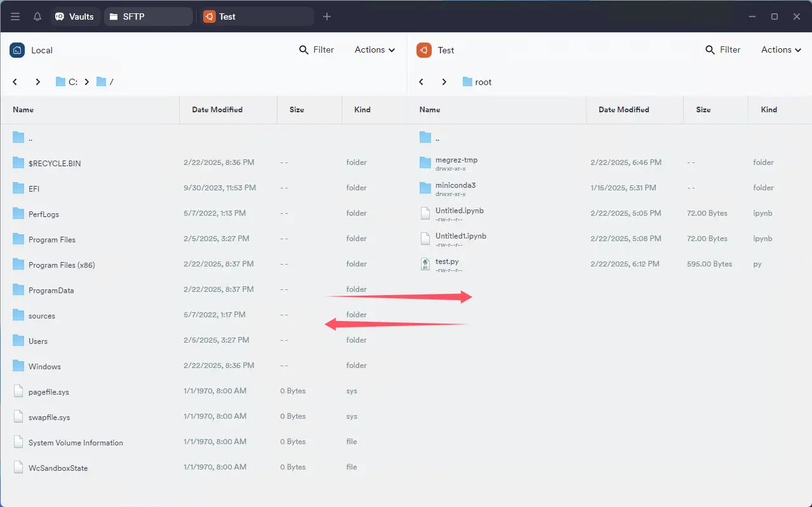Screen dimensions: 812x507
Task: Expand the C: drive breadcrumb chevron
Action: coord(87,82)
